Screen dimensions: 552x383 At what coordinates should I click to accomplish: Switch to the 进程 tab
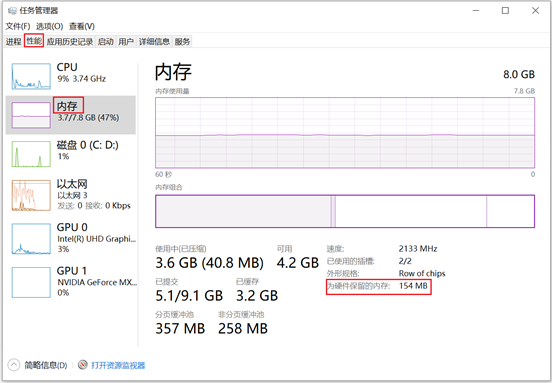tap(13, 42)
